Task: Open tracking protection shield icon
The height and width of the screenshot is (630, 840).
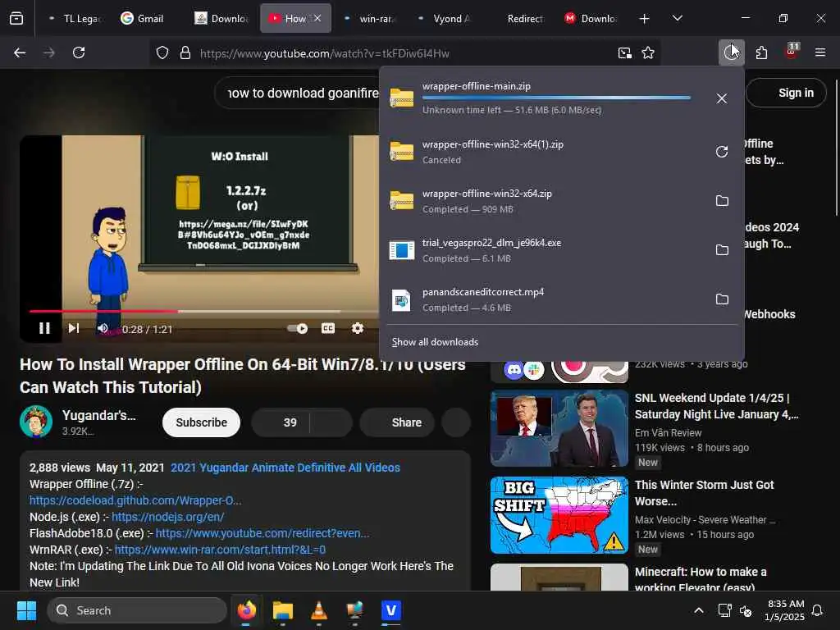Action: [x=162, y=53]
